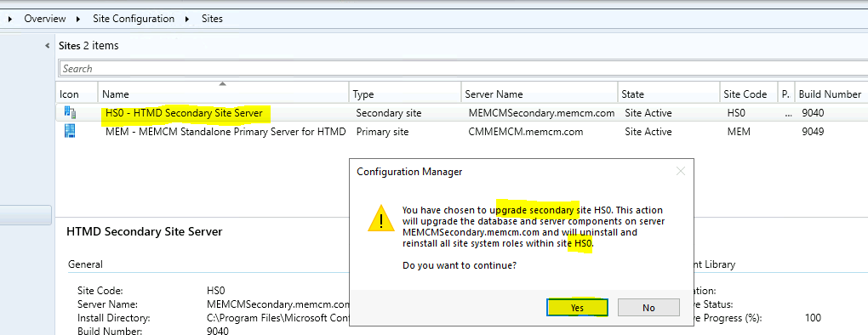Viewport: 868px width, 335px height.
Task: Click the warning icon in the dialog
Action: coord(381,218)
